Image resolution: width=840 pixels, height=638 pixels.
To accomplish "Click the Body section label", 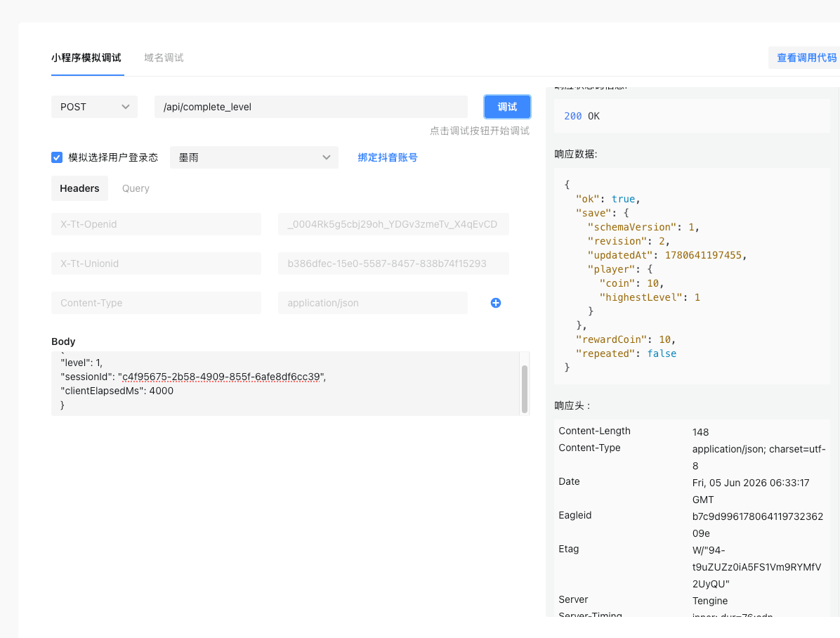I will point(63,341).
